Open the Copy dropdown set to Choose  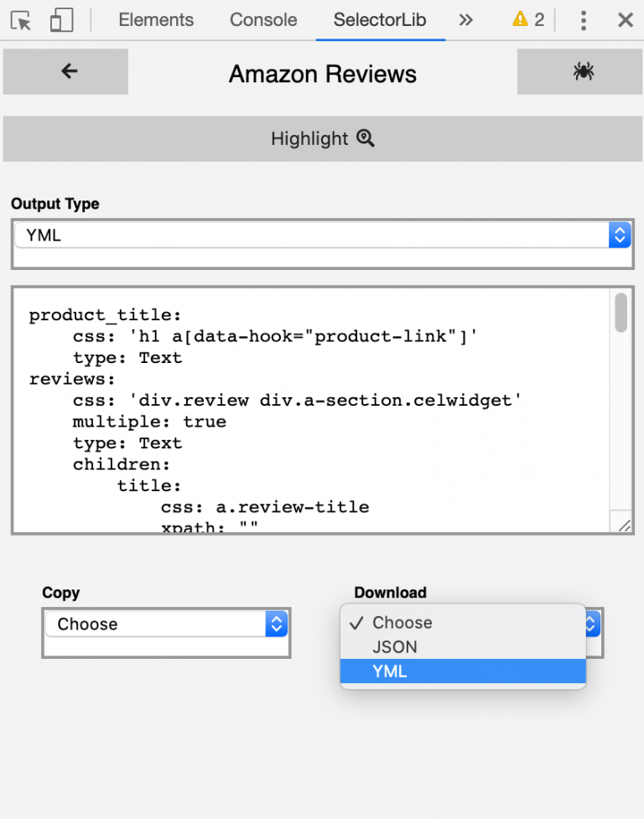(165, 624)
